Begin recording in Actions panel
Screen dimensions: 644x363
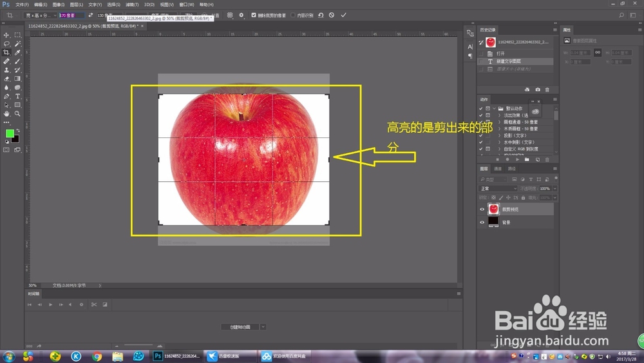[507, 159]
